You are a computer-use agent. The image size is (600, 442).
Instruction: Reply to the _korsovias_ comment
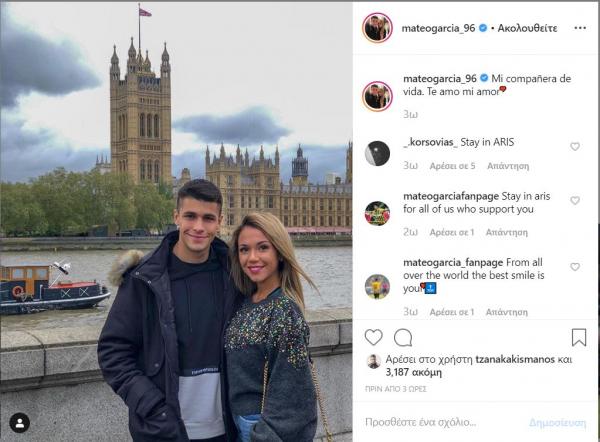point(506,165)
